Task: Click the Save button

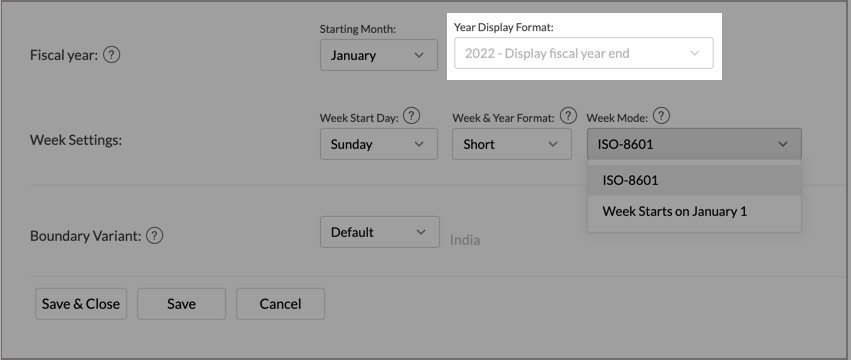Action: pyautogui.click(x=181, y=304)
